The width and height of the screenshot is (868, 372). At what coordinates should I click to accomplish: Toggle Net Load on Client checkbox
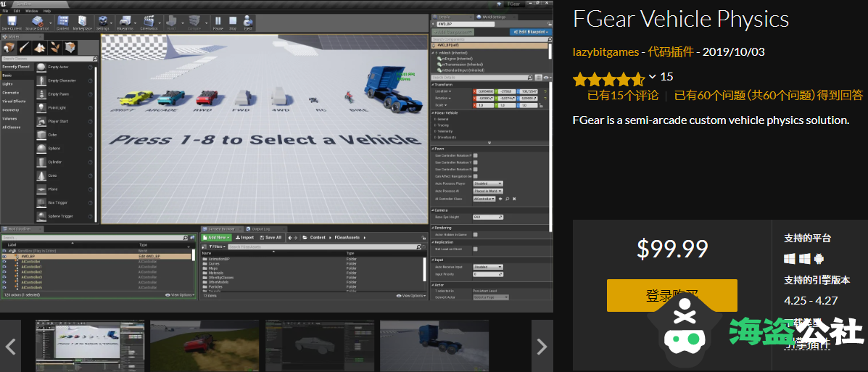coord(476,249)
